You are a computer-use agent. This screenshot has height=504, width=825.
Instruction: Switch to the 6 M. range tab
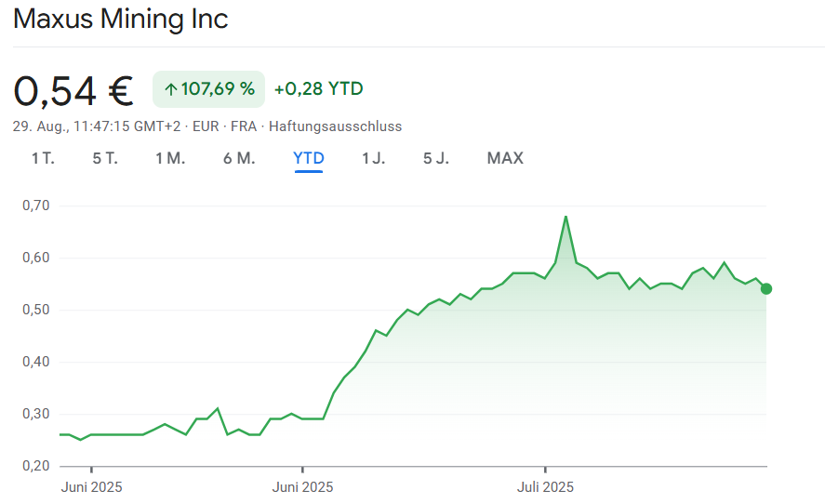click(x=239, y=158)
